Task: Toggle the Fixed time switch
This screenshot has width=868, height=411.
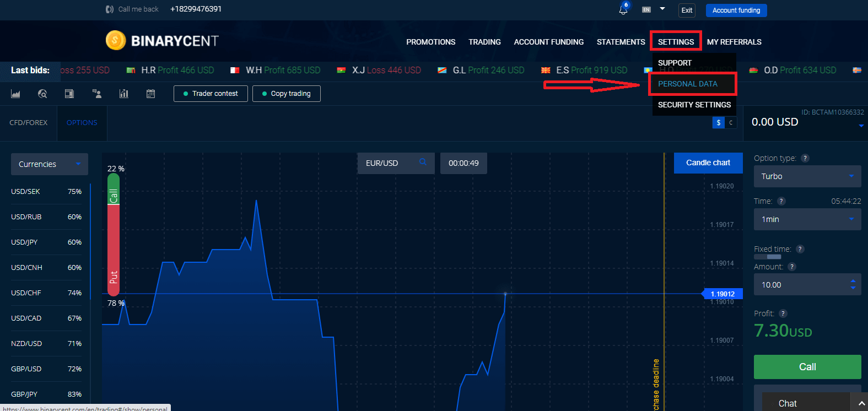Action: tap(767, 257)
